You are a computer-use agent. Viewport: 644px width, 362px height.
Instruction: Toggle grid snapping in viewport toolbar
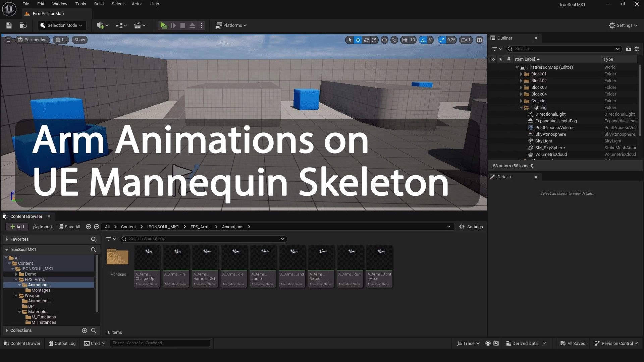(405, 40)
